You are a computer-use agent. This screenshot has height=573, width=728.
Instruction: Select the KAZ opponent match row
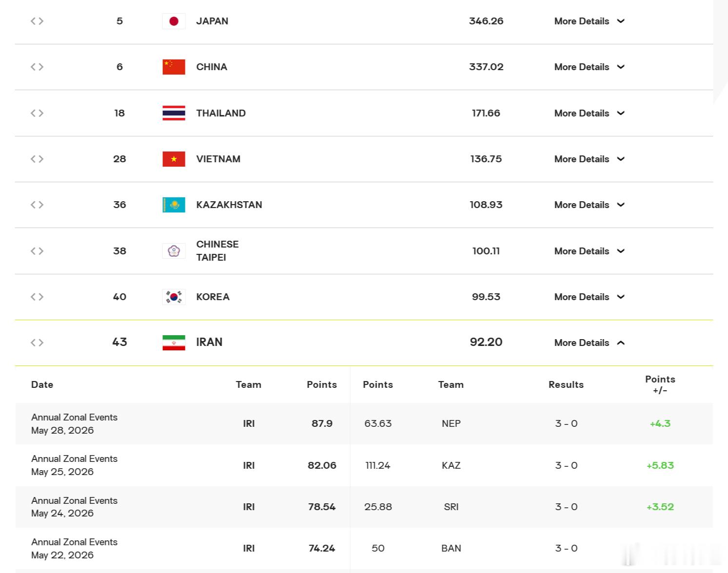(364, 465)
